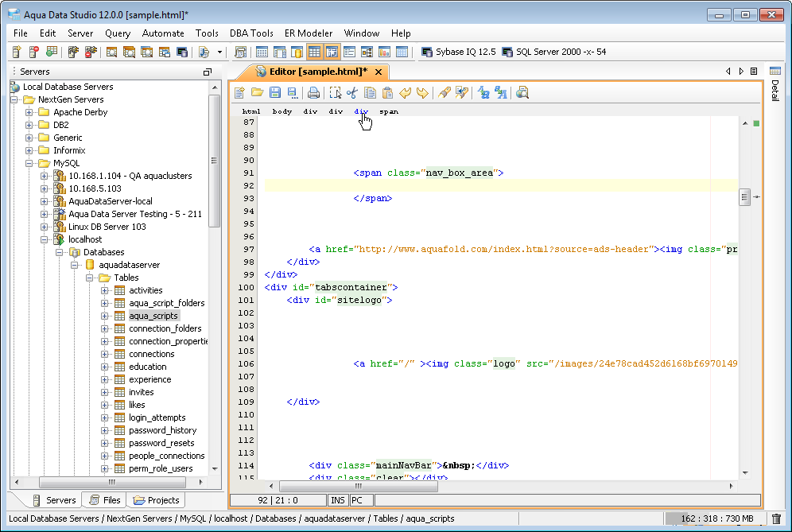Screen dimensions: 792x532
Task: Expand the Apache Derby server folder
Action: point(29,112)
